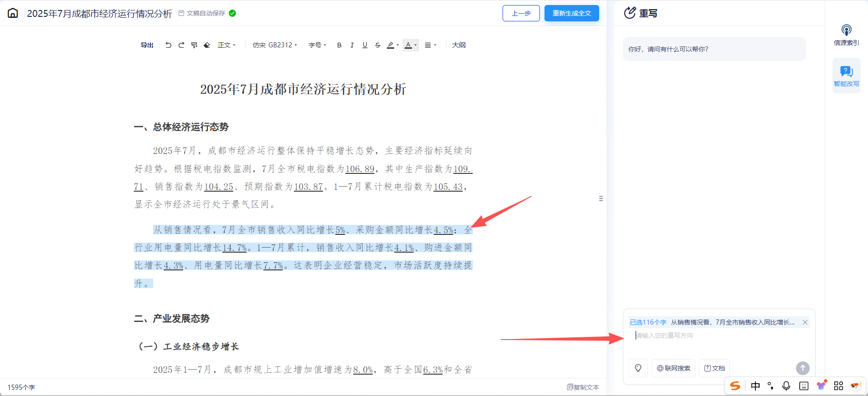Click the redo arrow in the toolbar
Viewport: 868px width, 396px height.
pyautogui.click(x=181, y=45)
